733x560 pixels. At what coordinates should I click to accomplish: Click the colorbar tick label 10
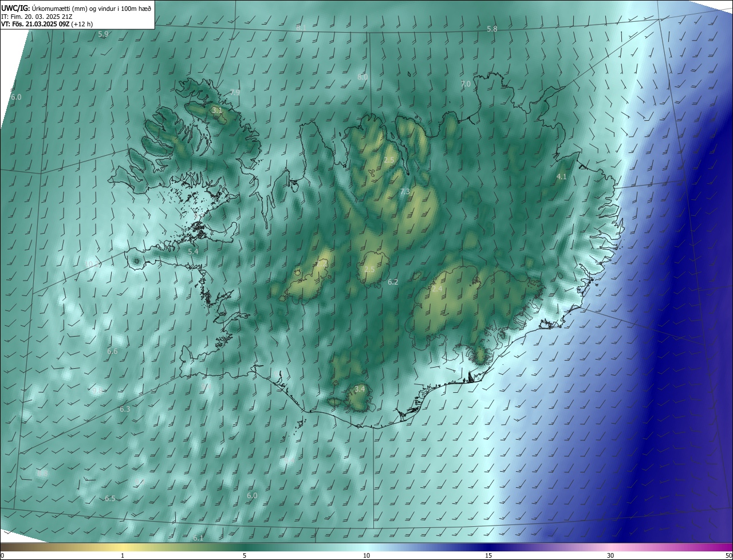[366, 555]
